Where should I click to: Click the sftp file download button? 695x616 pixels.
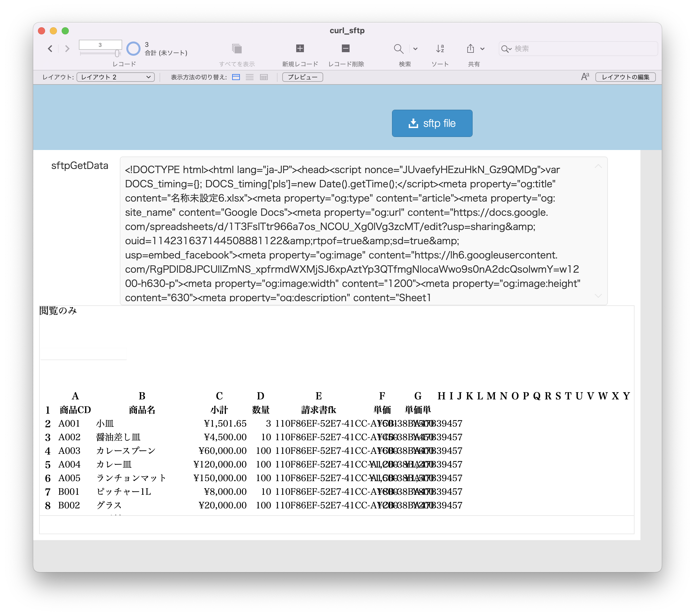[x=432, y=123]
